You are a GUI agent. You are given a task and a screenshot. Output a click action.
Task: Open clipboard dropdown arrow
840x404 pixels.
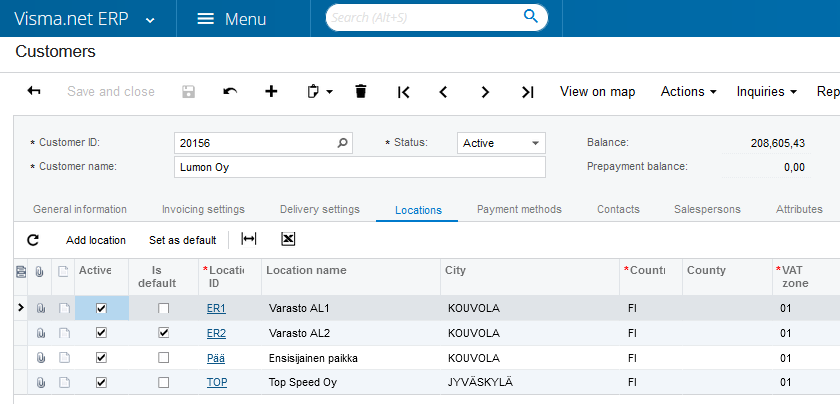tap(329, 92)
